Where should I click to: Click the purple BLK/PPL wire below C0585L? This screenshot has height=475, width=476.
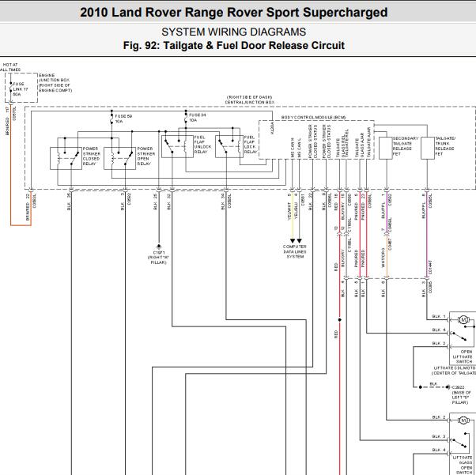click(427, 234)
